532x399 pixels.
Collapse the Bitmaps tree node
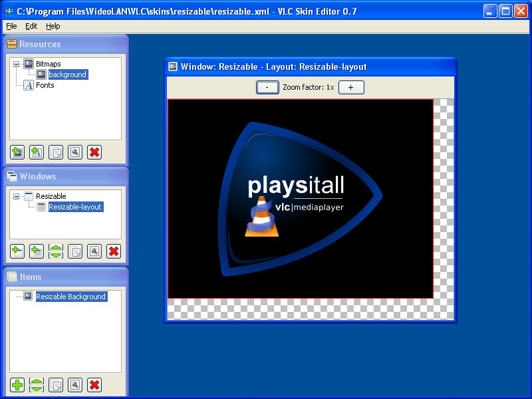pyautogui.click(x=16, y=64)
